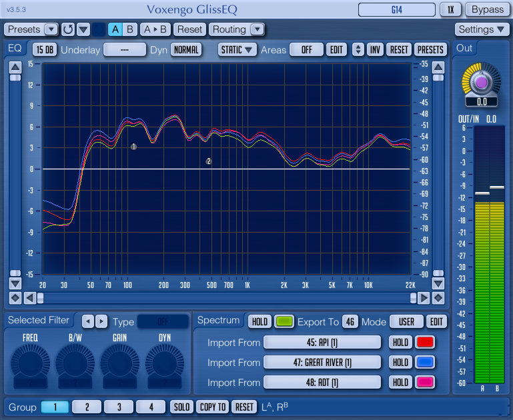Toggle HOLD for the API spectrum import
Screen dimensions: 513x420
(x=400, y=343)
